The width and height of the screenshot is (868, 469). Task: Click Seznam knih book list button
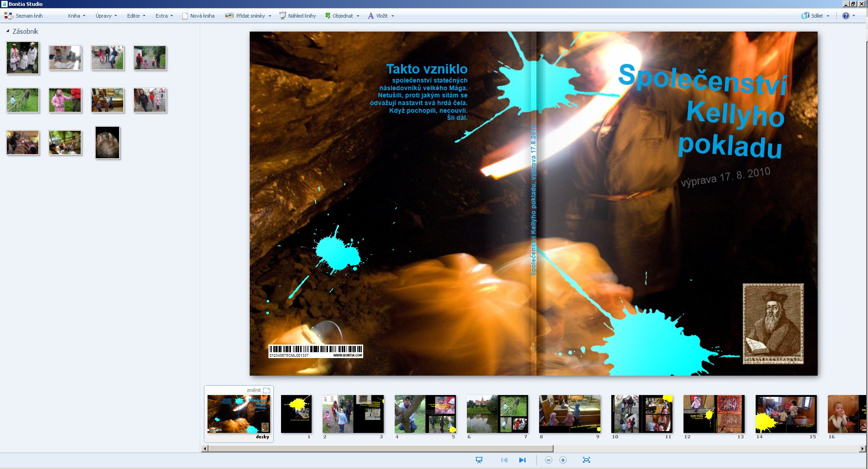pyautogui.click(x=24, y=16)
